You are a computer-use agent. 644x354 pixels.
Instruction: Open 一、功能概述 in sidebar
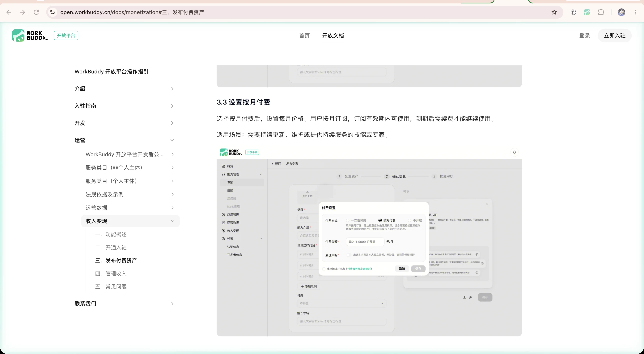[111, 234]
